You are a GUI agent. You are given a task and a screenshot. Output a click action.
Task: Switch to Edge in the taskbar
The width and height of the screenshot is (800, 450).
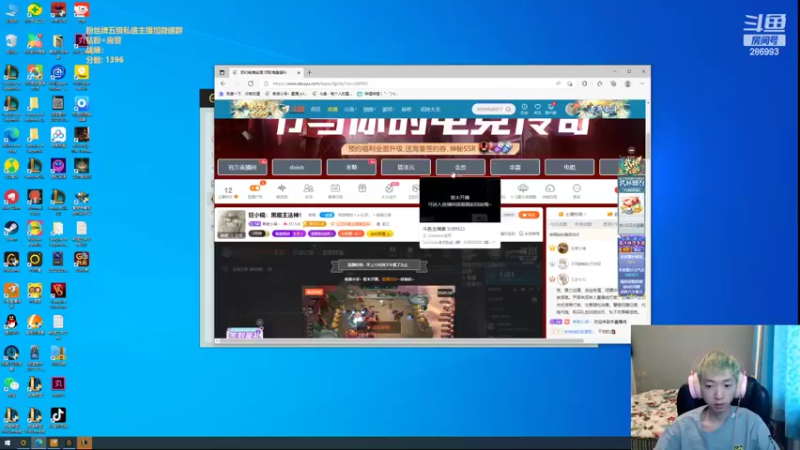(38, 443)
